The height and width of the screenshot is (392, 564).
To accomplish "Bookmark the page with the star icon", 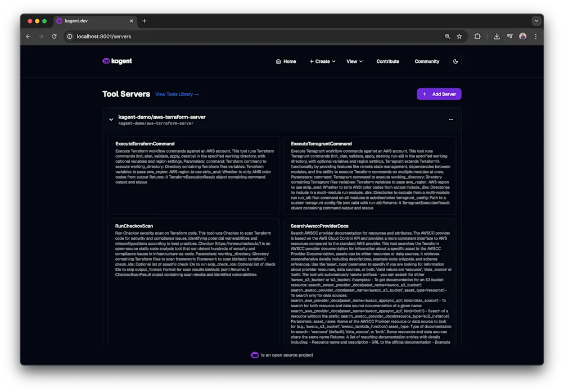I will [x=459, y=36].
